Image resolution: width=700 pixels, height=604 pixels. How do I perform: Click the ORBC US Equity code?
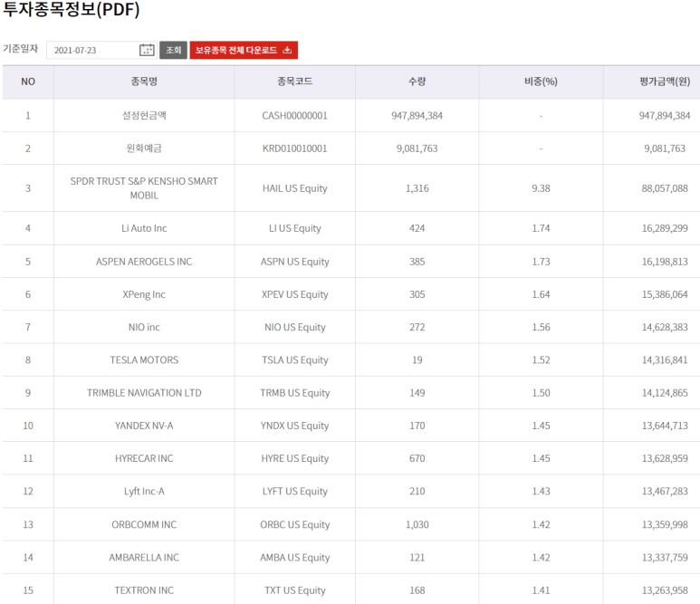pyautogui.click(x=294, y=524)
